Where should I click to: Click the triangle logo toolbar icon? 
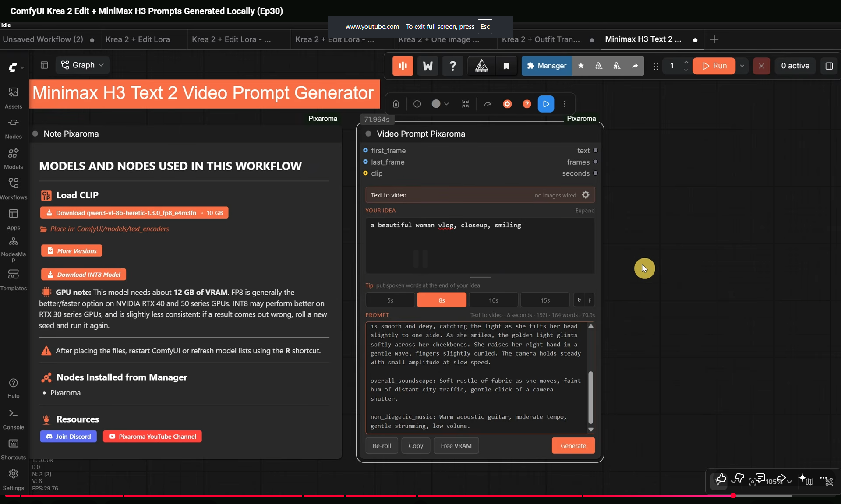pos(481,66)
